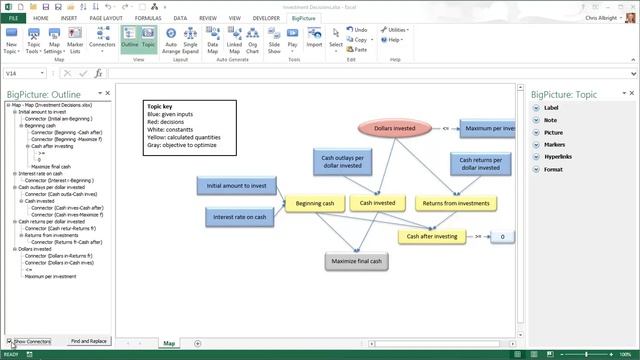Expand the Format section in Topic pane
The height and width of the screenshot is (360, 640).
coord(536,169)
